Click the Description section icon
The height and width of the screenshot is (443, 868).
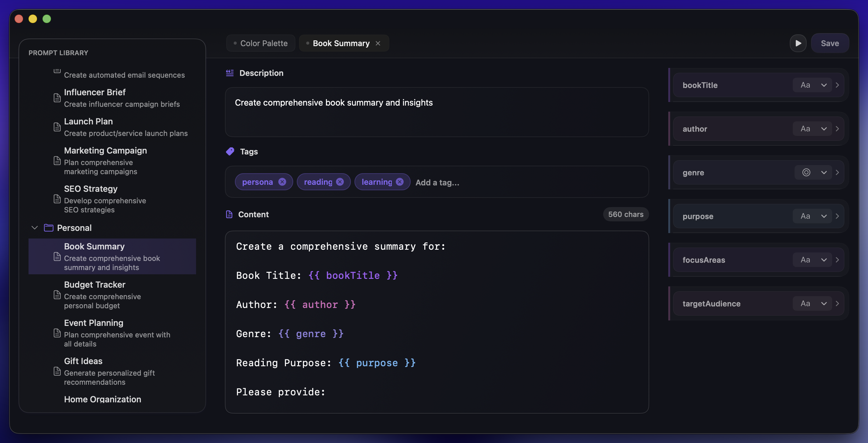[230, 73]
